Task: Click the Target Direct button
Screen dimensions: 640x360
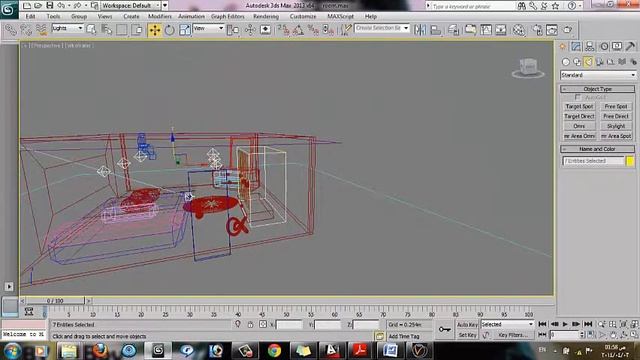Action: pyautogui.click(x=579, y=116)
